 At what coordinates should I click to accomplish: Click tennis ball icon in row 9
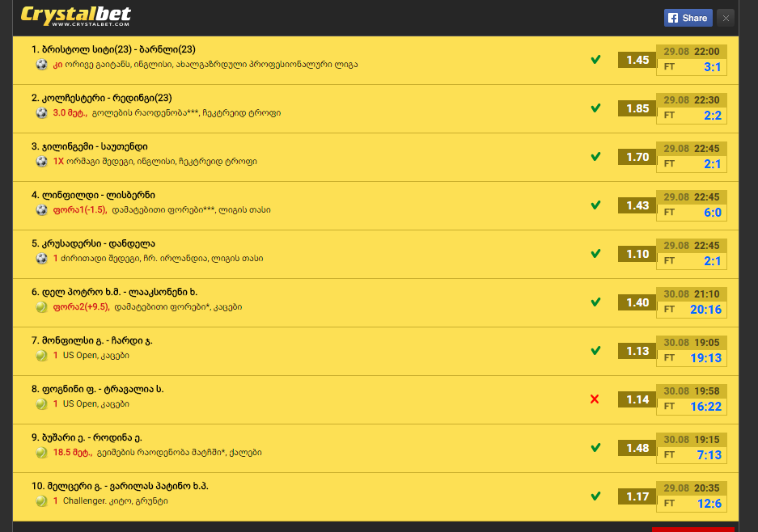point(41,453)
